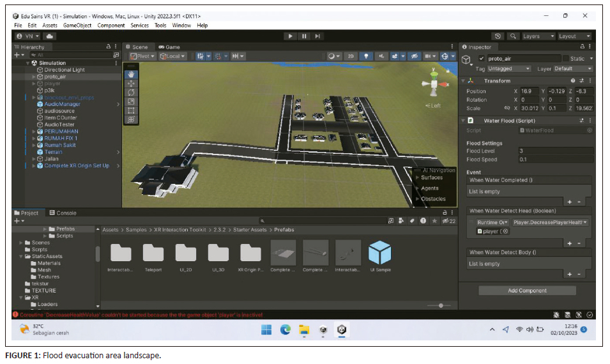610x364 pixels.
Task: Open the Pivot handle position dropdown
Action: pos(142,56)
